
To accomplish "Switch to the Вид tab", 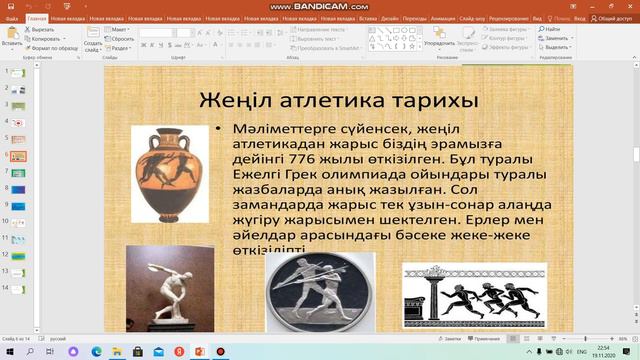I will 538,18.
